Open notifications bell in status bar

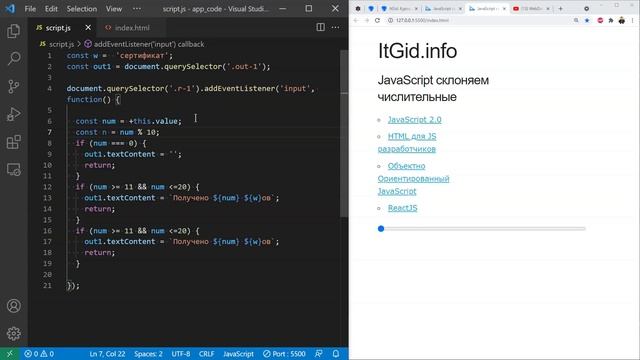336,353
